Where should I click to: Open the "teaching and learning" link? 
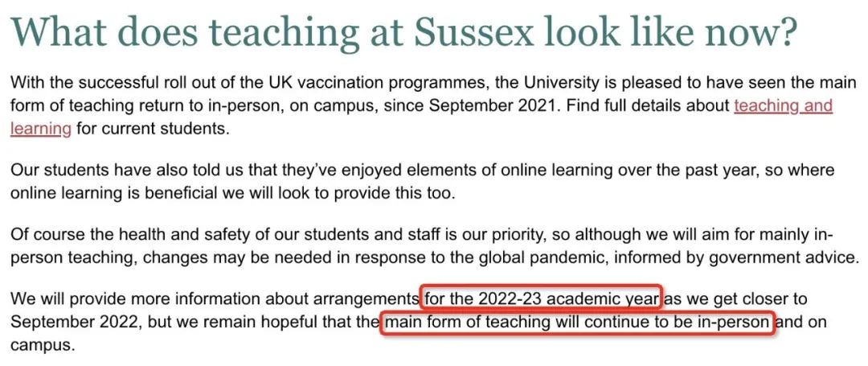click(782, 106)
